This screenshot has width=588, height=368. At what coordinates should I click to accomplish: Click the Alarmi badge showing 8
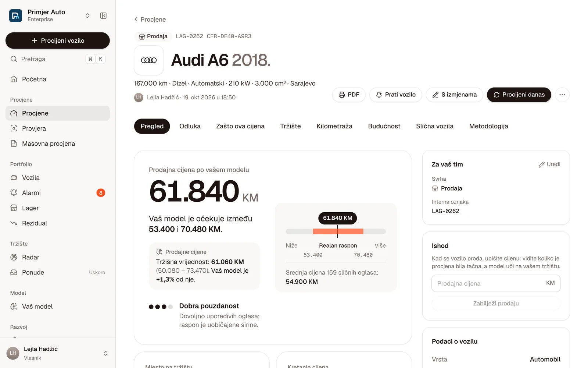point(101,193)
